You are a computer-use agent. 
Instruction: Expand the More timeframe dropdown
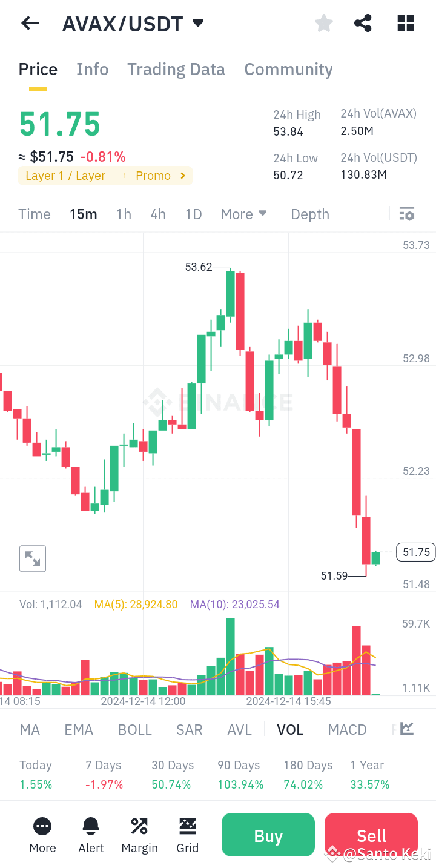click(243, 214)
